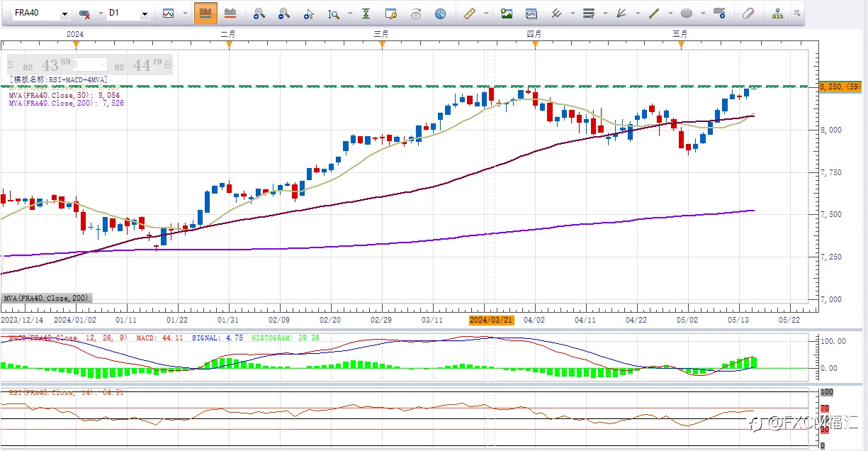Click the vertical zoom scale tool
This screenshot has width=868, height=451.
point(333,13)
